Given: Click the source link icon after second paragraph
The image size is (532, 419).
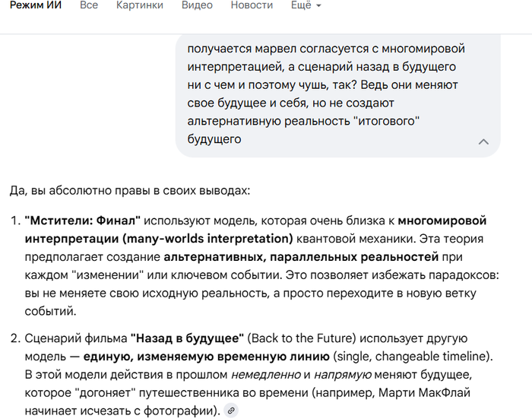Looking at the screenshot, I should click(x=232, y=411).
